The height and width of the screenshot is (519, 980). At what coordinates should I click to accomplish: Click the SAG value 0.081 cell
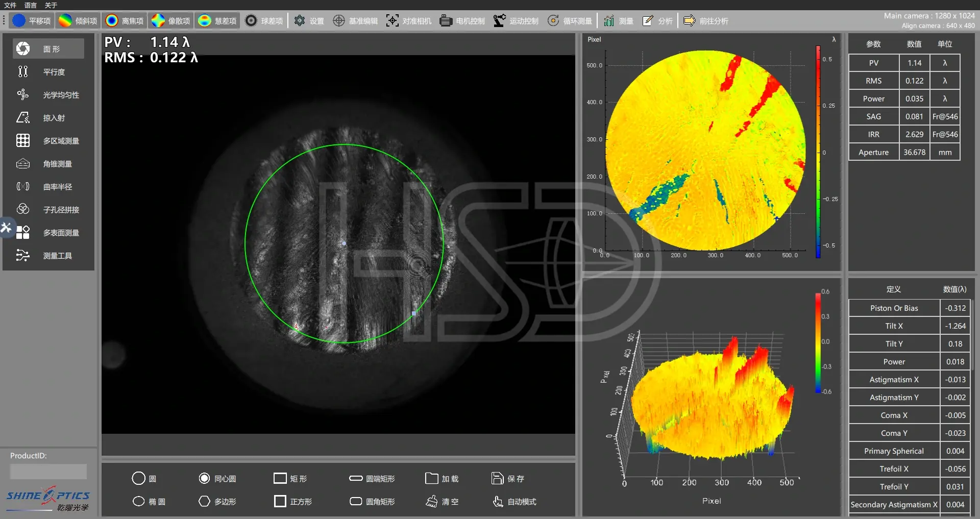tap(914, 116)
